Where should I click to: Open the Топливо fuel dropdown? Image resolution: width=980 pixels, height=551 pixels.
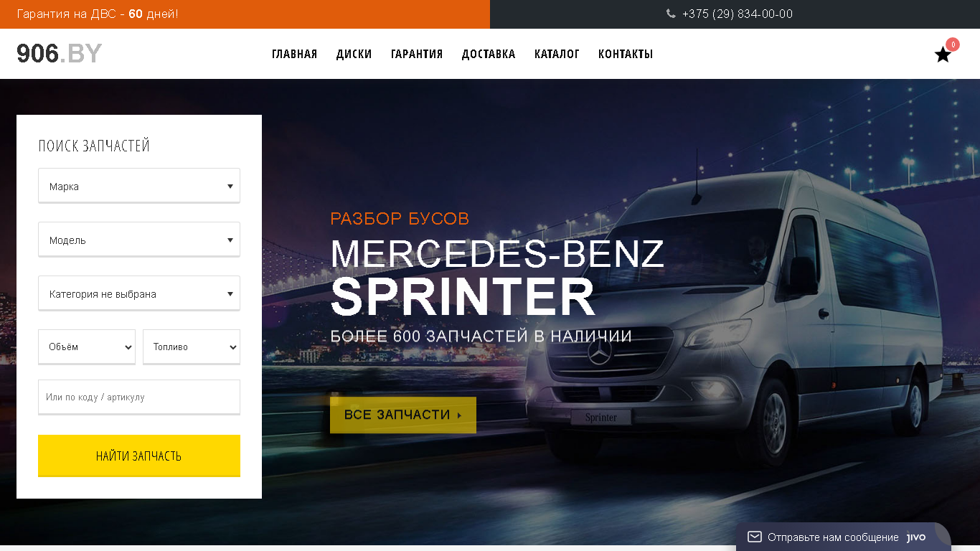(x=192, y=347)
